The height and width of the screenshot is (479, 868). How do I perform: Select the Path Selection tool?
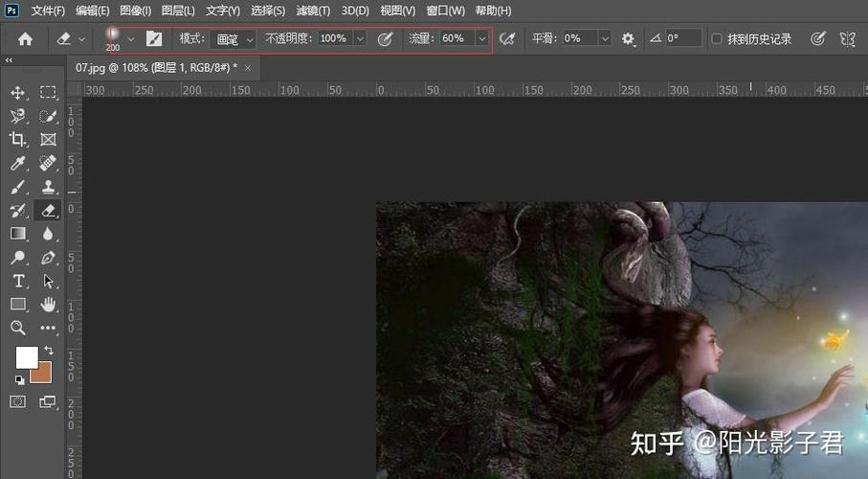click(x=48, y=281)
